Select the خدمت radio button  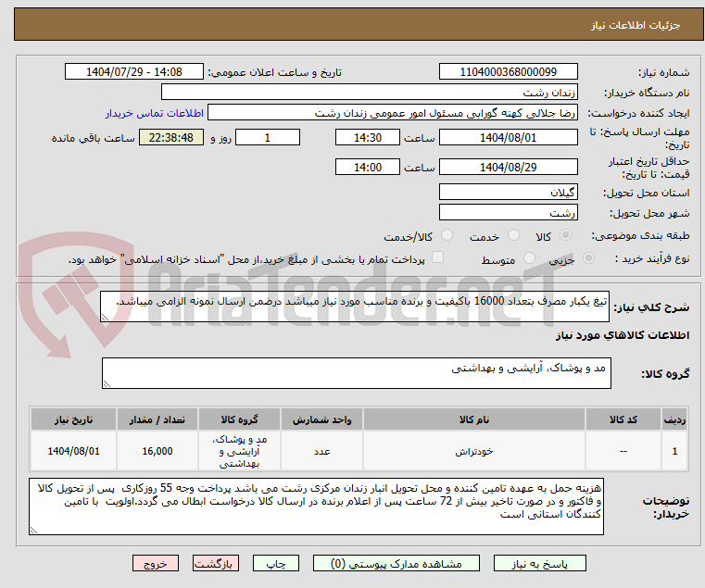[513, 235]
